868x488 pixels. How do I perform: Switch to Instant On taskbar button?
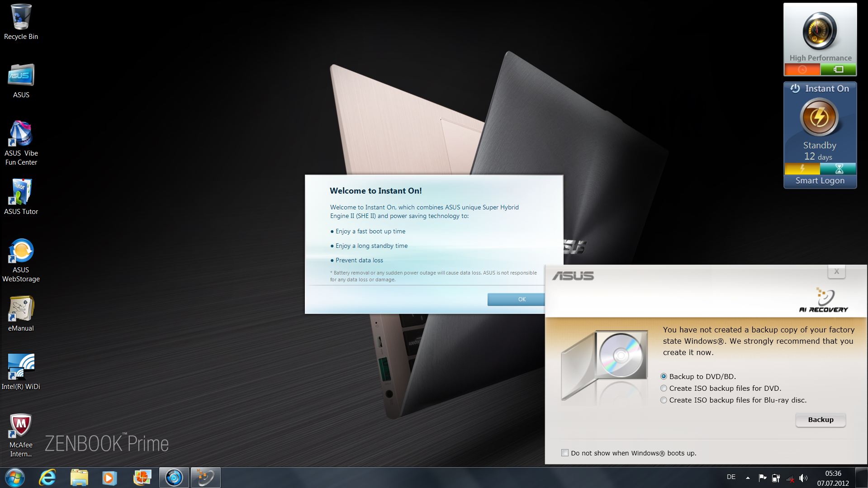[174, 478]
